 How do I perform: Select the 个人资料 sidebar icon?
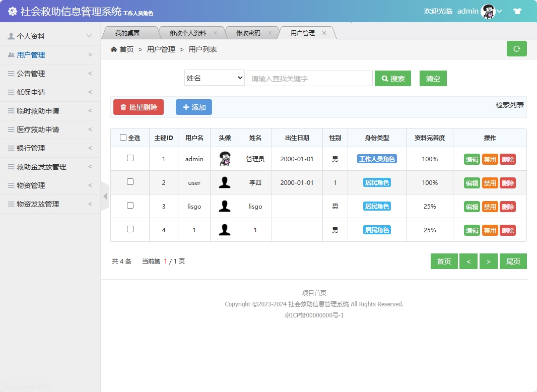tap(12, 36)
